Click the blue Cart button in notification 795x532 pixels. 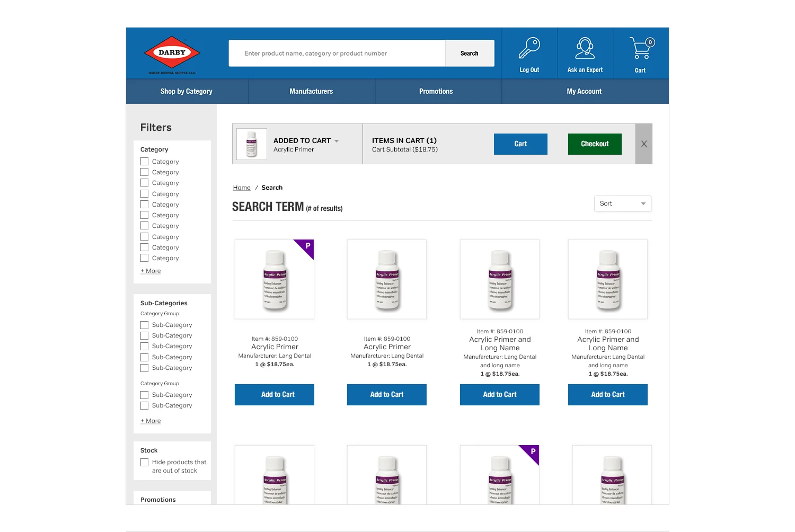tap(520, 144)
